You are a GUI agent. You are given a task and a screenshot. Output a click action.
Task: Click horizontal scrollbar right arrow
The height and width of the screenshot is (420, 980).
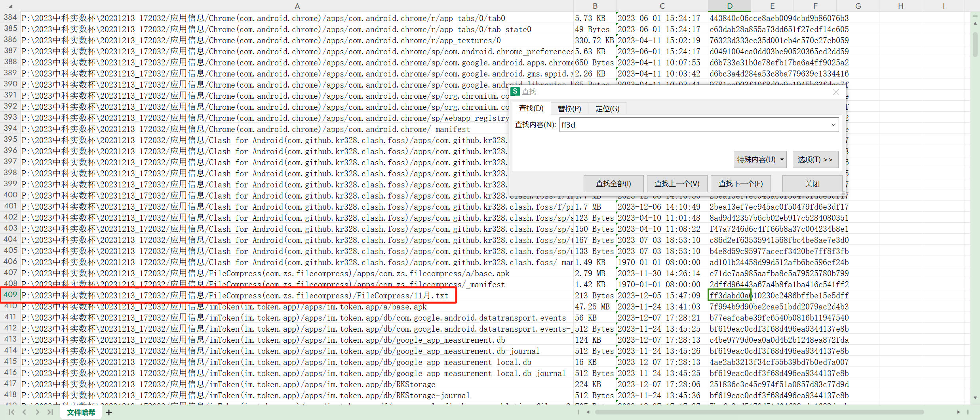coord(958,412)
